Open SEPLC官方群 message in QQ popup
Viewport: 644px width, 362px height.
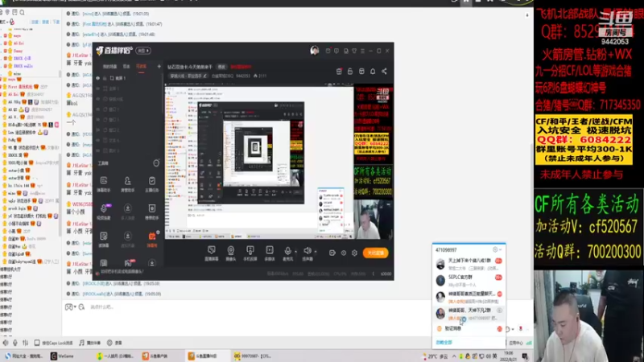[469, 280]
